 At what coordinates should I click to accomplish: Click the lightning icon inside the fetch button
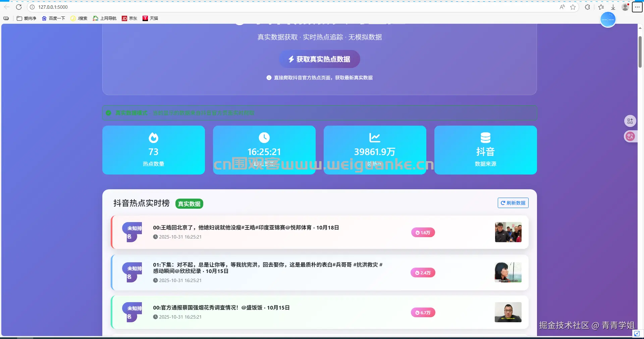click(x=291, y=59)
